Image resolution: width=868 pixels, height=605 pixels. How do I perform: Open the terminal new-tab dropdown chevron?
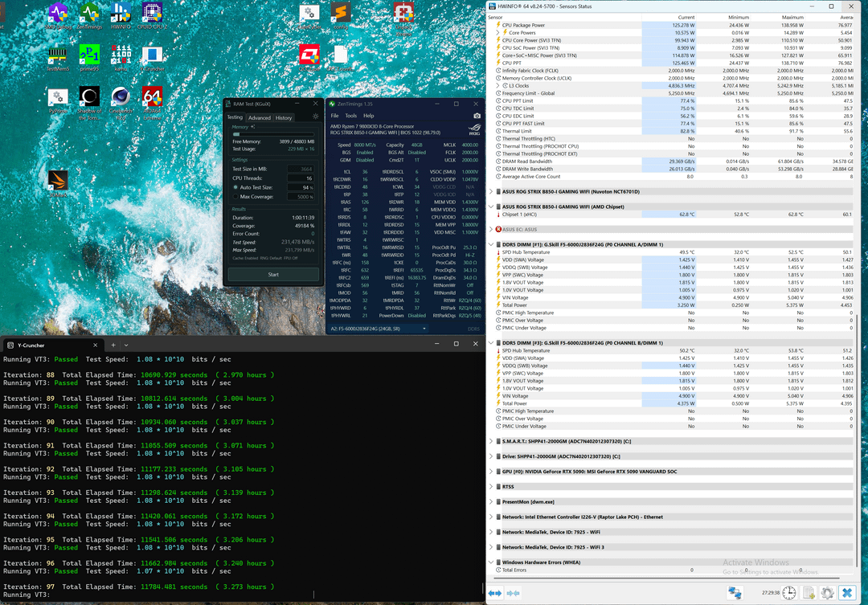click(x=126, y=345)
